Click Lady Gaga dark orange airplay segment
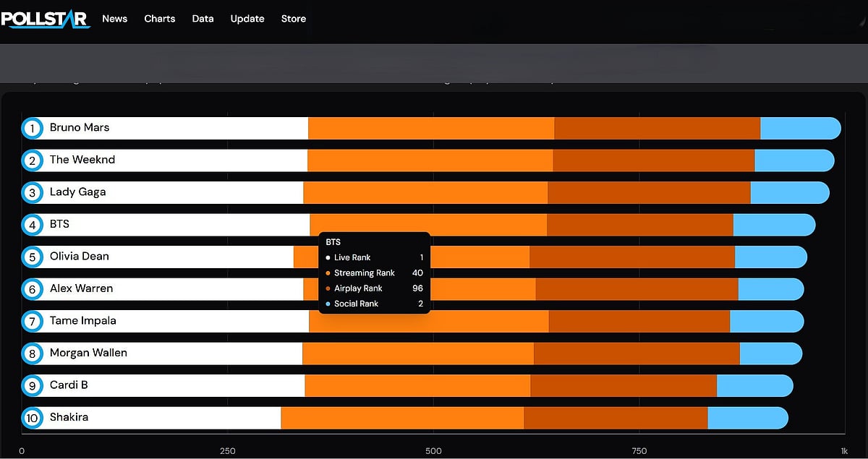 tap(649, 192)
